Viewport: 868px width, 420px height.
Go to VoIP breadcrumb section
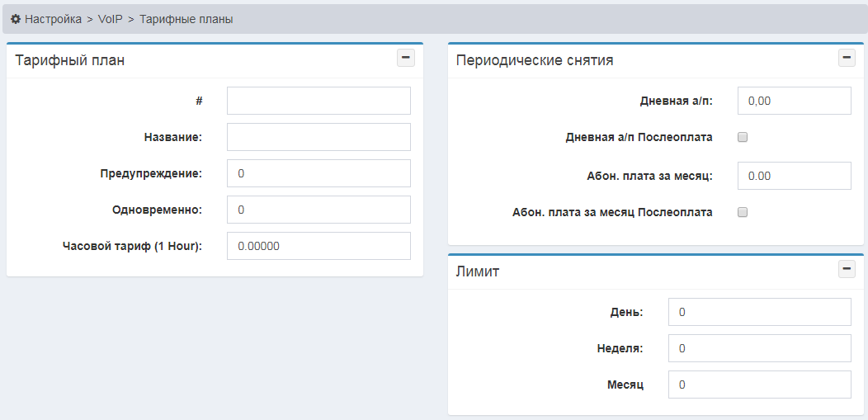pos(110,19)
